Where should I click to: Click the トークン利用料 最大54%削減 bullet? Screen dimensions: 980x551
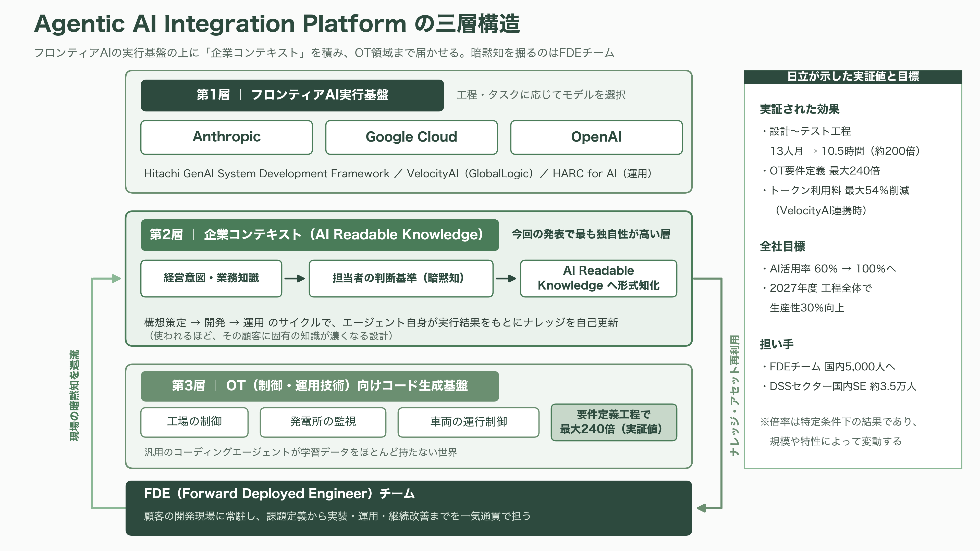836,191
